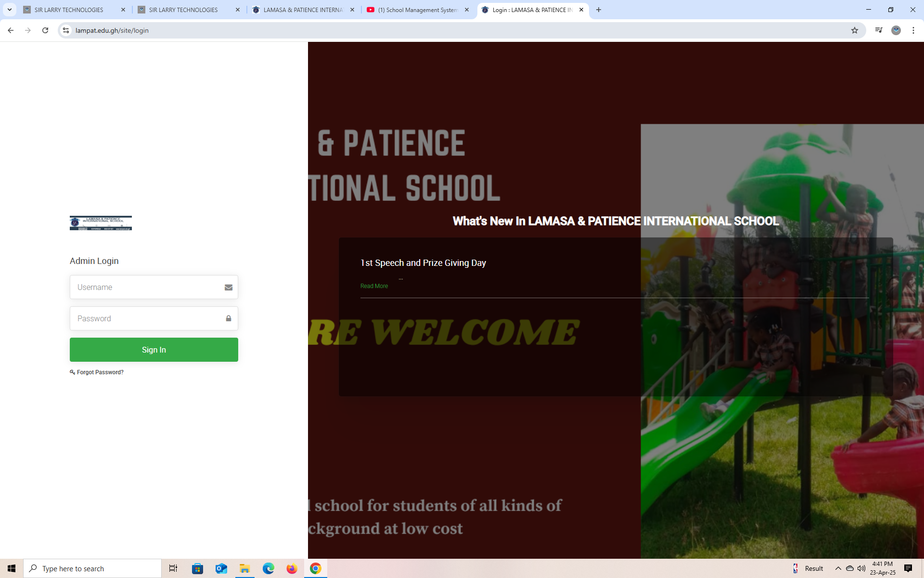Open Firefox from the taskbar
Image resolution: width=924 pixels, height=578 pixels.
point(292,568)
